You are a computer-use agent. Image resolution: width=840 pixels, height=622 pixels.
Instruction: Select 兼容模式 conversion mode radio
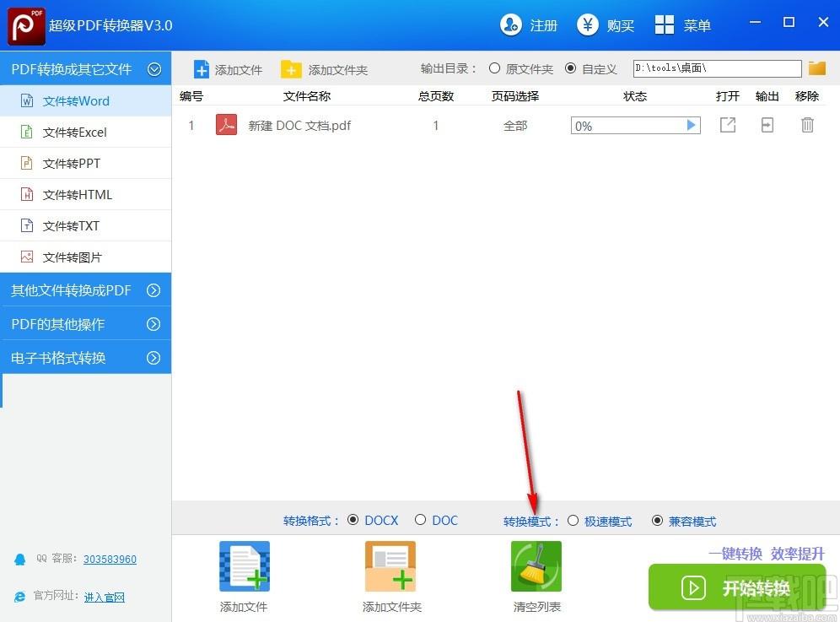click(657, 520)
